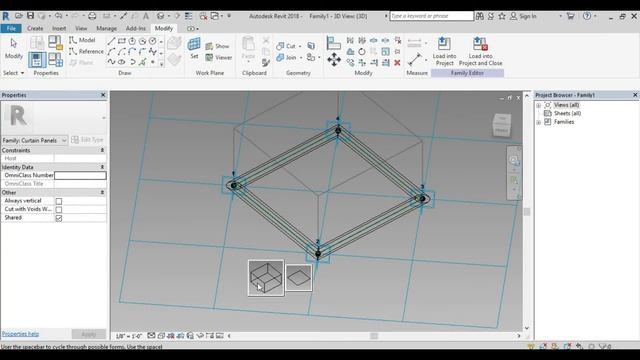The height and width of the screenshot is (360, 640).
Task: Open the Select panel dropdown
Action: [13, 73]
